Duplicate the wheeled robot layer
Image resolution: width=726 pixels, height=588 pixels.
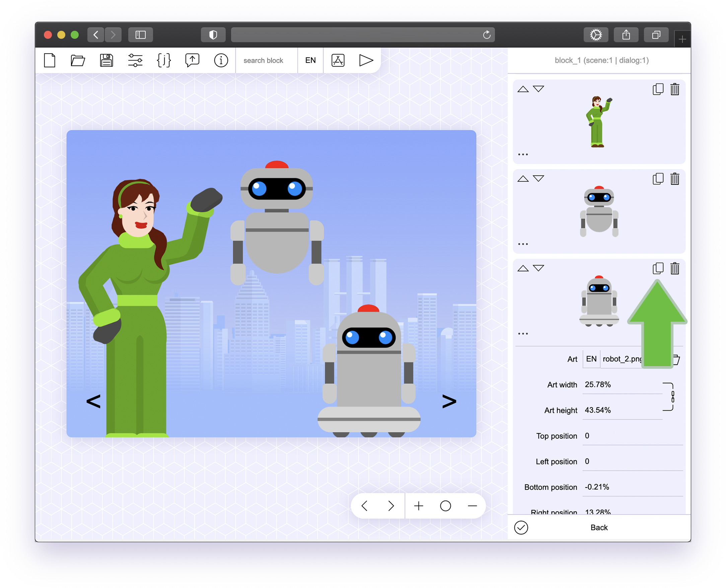coord(658,269)
